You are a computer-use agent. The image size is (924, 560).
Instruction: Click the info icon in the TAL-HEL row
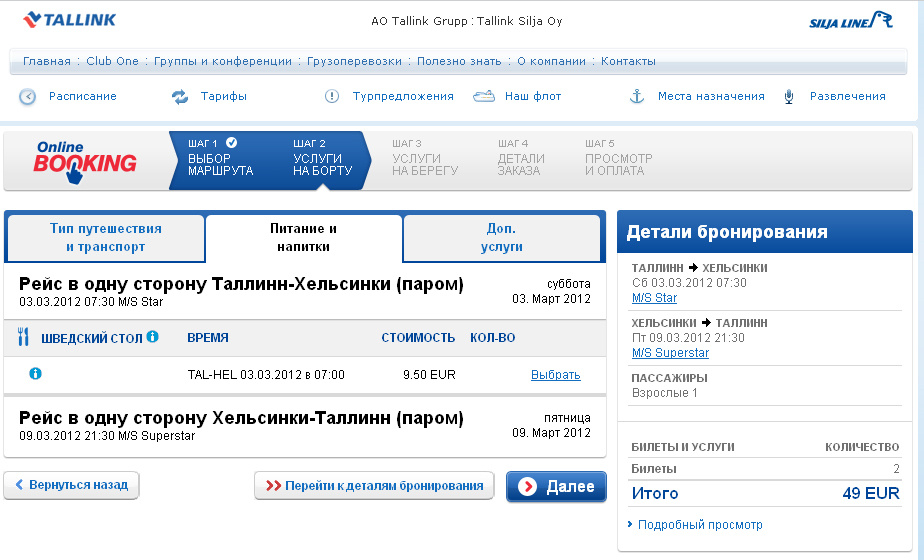pyautogui.click(x=35, y=373)
